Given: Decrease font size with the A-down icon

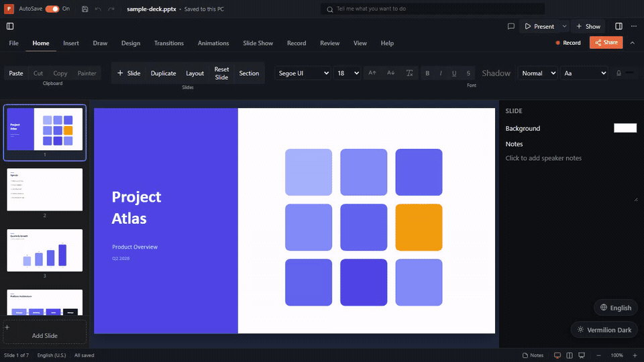Looking at the screenshot, I should click(390, 73).
